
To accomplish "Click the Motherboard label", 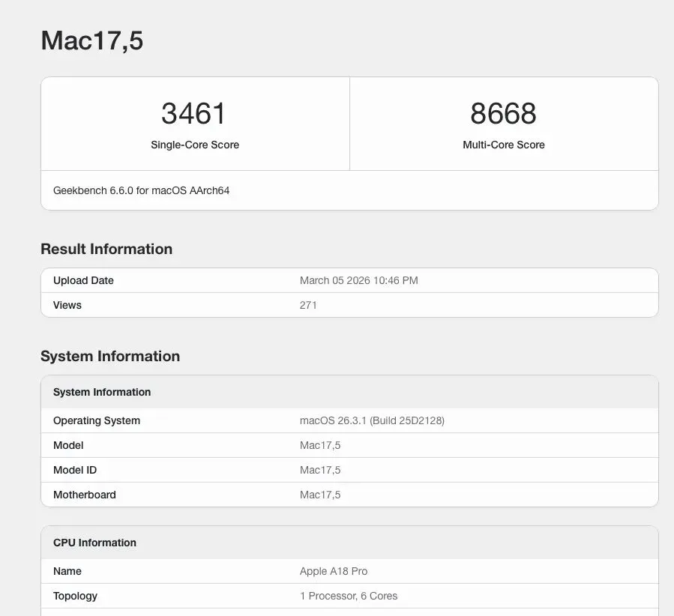I will 85,495.
